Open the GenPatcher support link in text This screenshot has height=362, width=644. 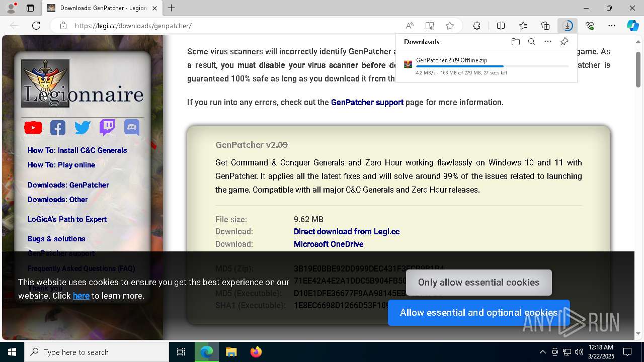pos(367,102)
